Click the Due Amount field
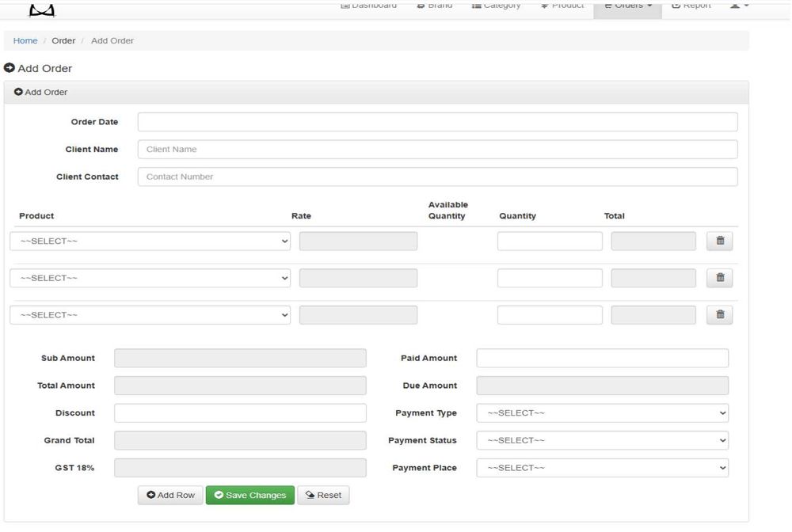Viewport: 792px width, 532px height. [602, 386]
